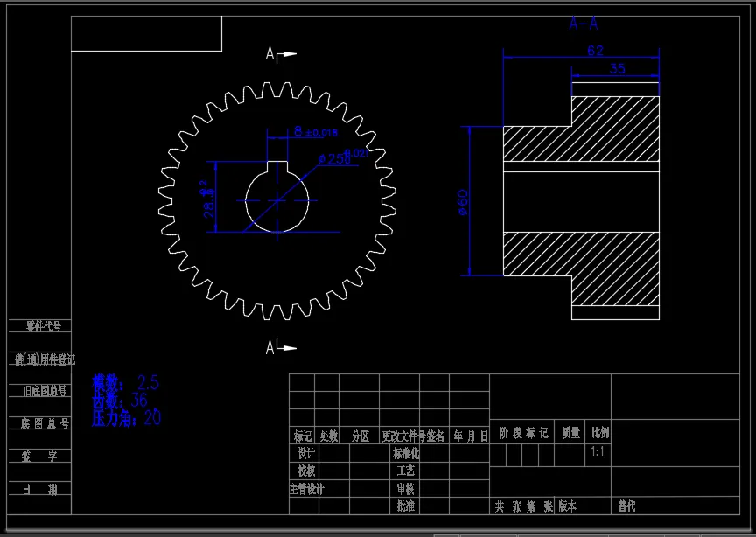Select the 压力角: 20 parameter text
This screenshot has width=756, height=537.
126,417
